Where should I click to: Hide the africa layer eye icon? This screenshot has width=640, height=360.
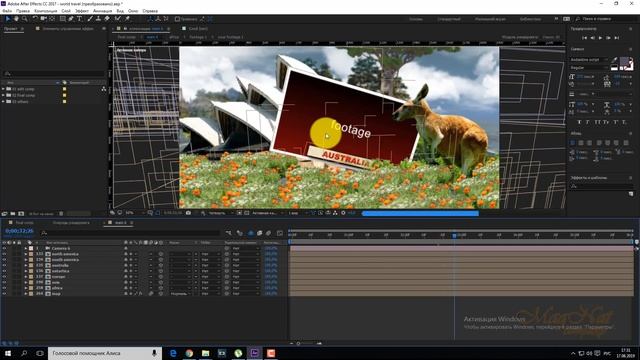tap(4, 288)
